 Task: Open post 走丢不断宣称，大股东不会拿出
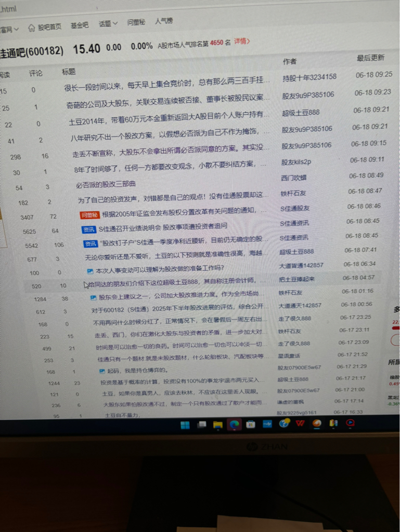point(171,151)
